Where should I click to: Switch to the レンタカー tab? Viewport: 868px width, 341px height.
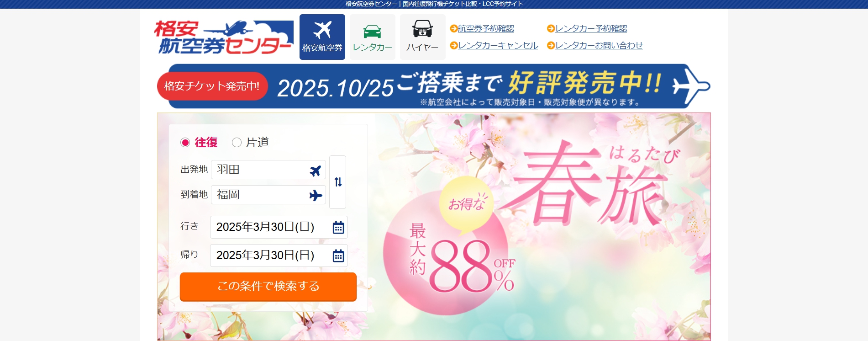pos(373,37)
